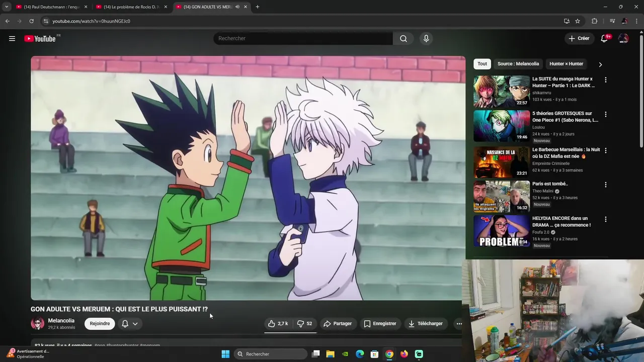Image resolution: width=644 pixels, height=362 pixels.
Task: Download the video with Télécharger
Action: click(426, 324)
